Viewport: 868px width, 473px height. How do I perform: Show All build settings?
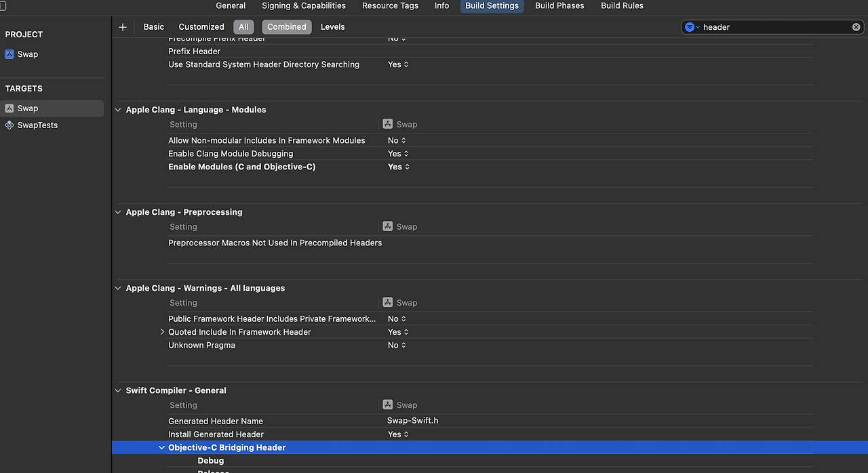(x=243, y=27)
